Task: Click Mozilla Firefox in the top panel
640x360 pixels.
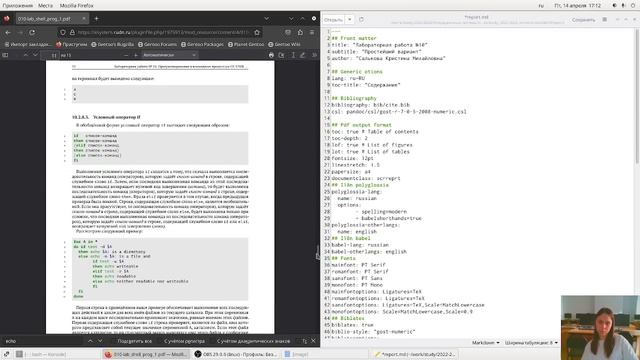Action: [76, 6]
